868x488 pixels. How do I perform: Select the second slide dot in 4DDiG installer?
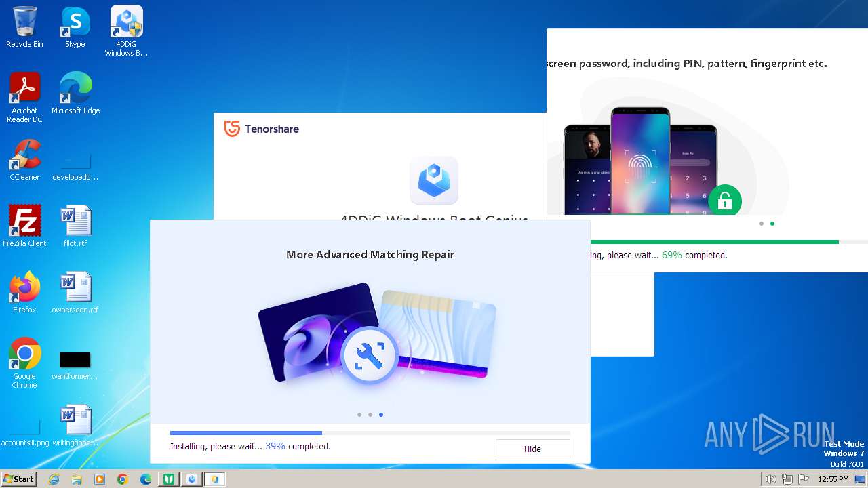tap(370, 415)
